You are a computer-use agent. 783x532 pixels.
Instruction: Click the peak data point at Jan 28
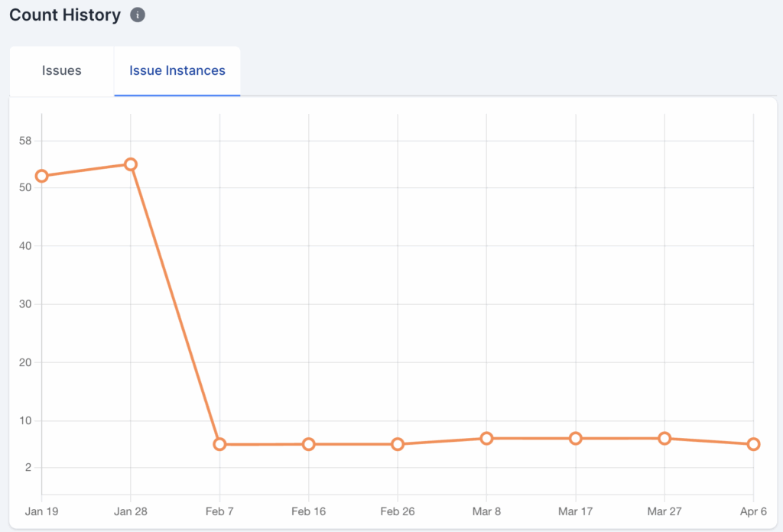pyautogui.click(x=131, y=164)
